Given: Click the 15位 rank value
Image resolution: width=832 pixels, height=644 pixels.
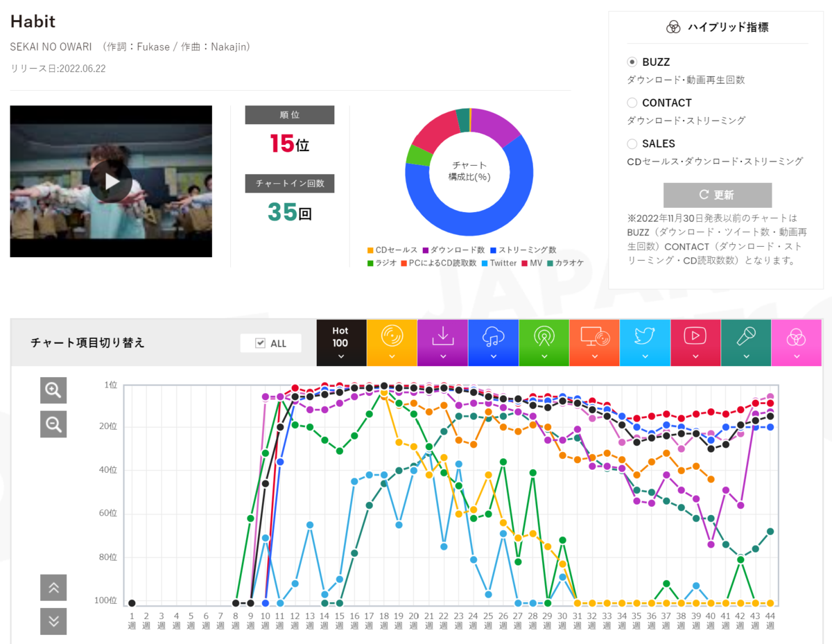Looking at the screenshot, I should 290,144.
